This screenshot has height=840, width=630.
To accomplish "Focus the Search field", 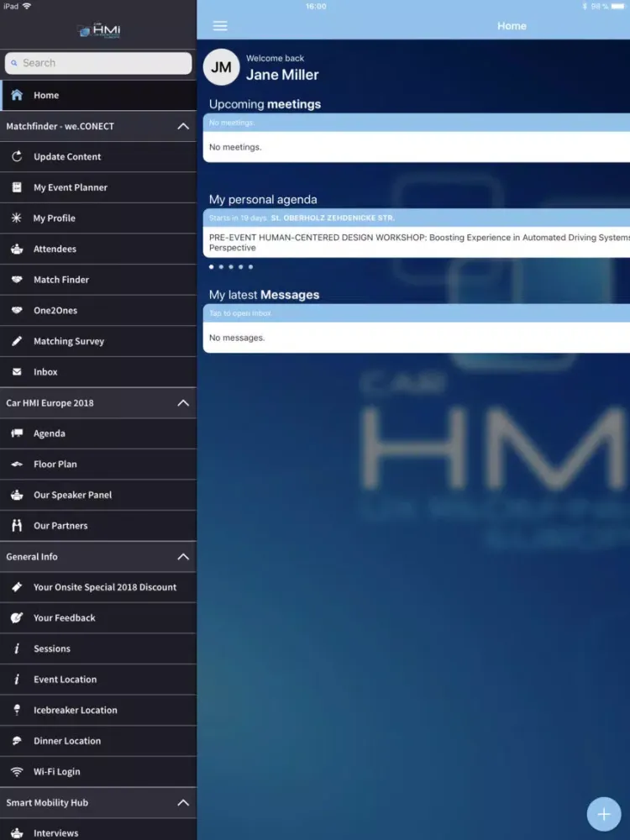I will coord(98,63).
